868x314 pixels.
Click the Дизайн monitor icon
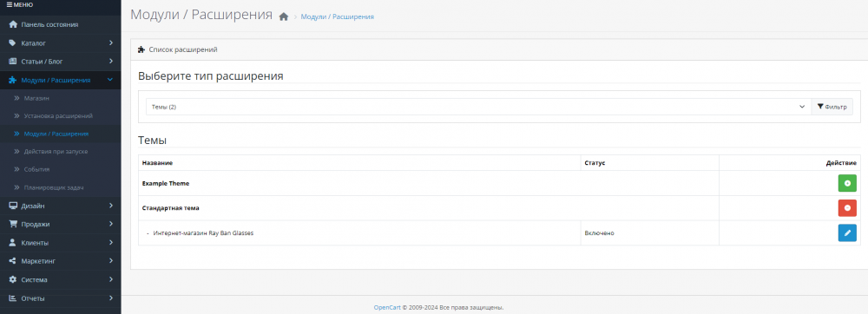[x=13, y=206]
